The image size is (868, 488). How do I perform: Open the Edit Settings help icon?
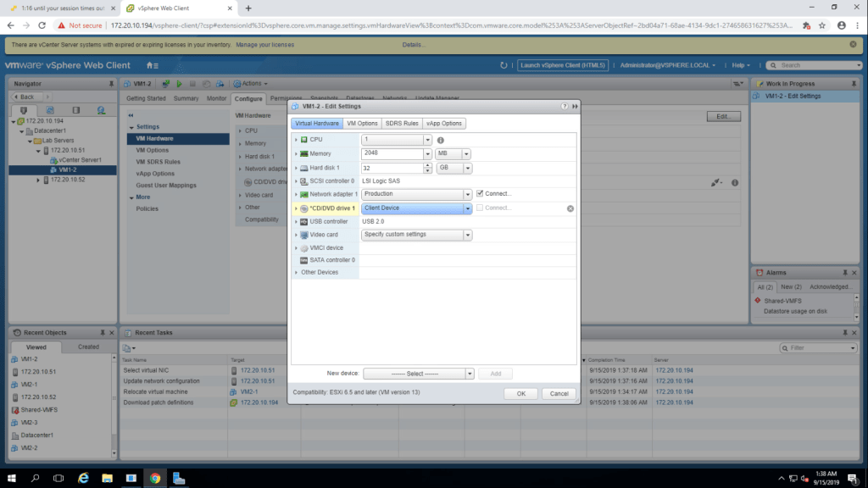click(565, 107)
